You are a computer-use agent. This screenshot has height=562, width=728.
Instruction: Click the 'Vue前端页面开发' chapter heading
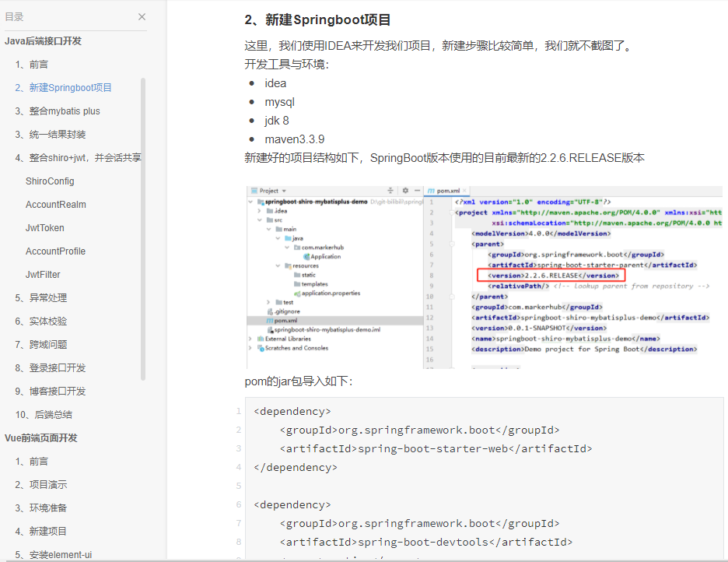click(41, 438)
